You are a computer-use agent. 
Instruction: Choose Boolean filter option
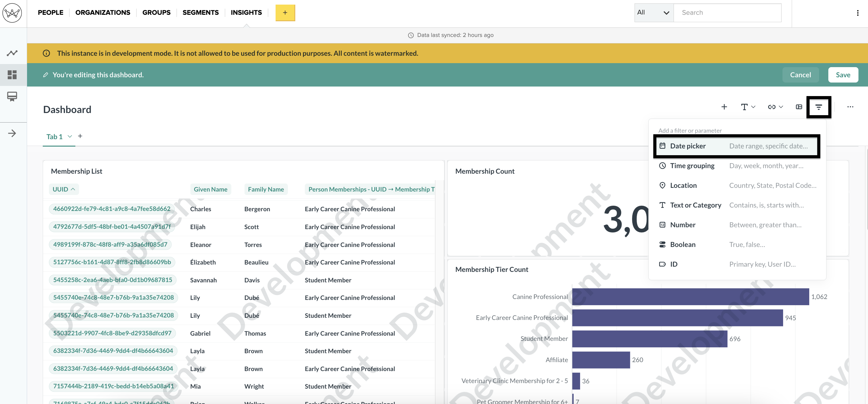click(737, 244)
